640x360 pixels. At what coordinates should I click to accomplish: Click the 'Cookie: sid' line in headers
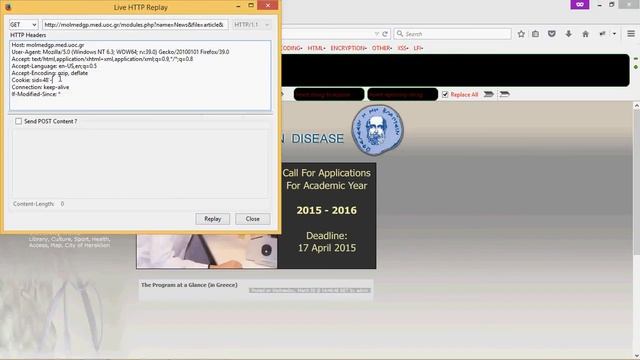coord(31,80)
